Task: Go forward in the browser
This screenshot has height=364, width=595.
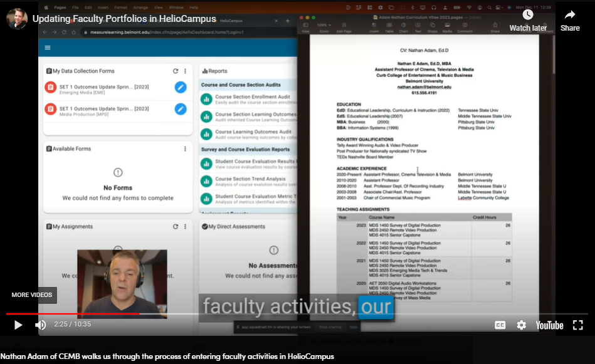Action: click(55, 32)
